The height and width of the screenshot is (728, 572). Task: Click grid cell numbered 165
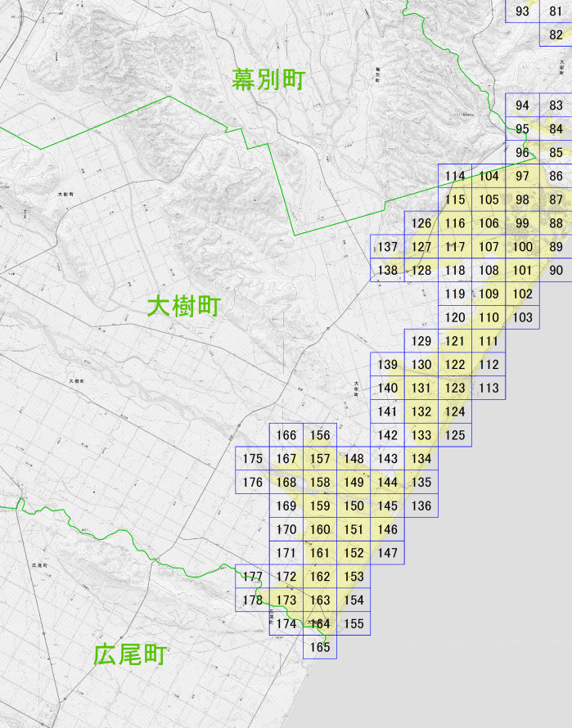tap(320, 647)
